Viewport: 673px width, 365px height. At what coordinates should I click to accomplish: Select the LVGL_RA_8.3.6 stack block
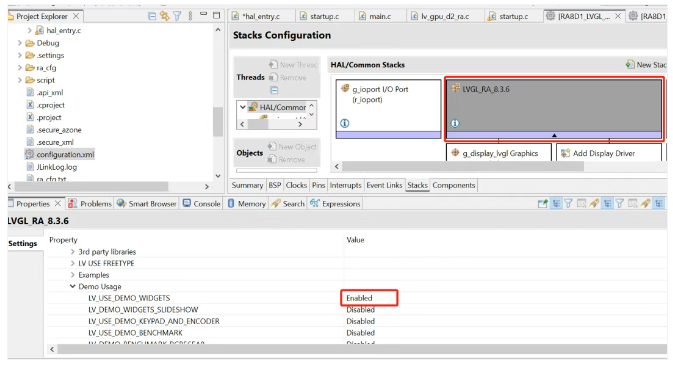tap(554, 109)
